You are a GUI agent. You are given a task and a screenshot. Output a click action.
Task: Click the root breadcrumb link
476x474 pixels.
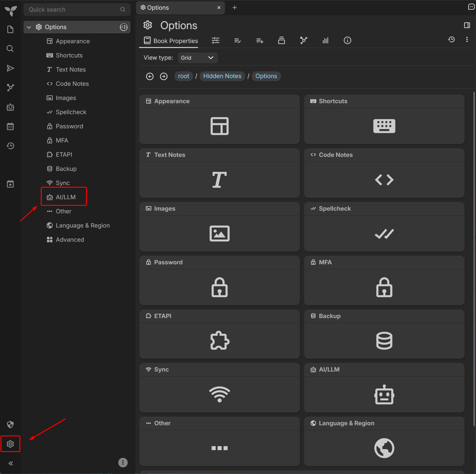[x=183, y=76]
